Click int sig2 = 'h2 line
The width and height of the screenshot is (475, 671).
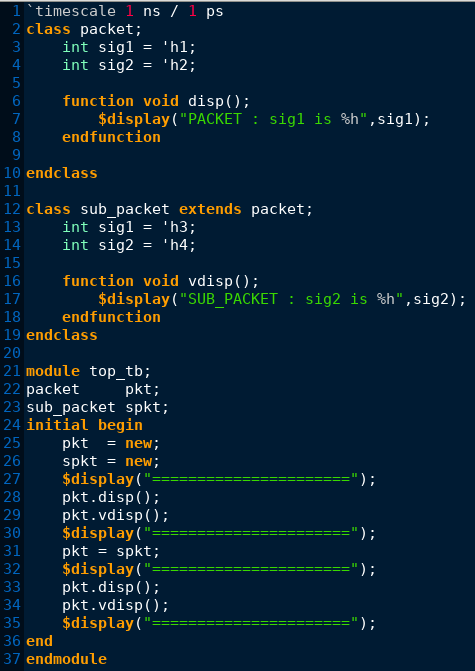(129, 65)
